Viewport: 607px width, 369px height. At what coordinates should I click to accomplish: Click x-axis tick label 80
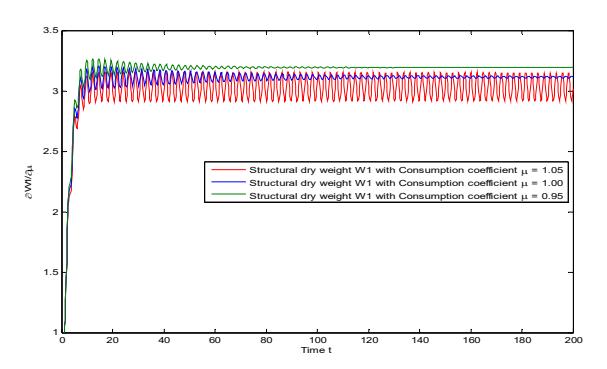tap(266, 340)
